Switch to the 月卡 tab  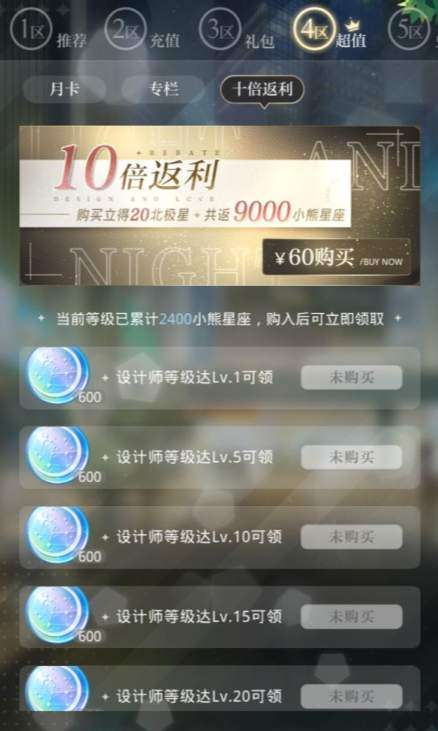coord(64,89)
